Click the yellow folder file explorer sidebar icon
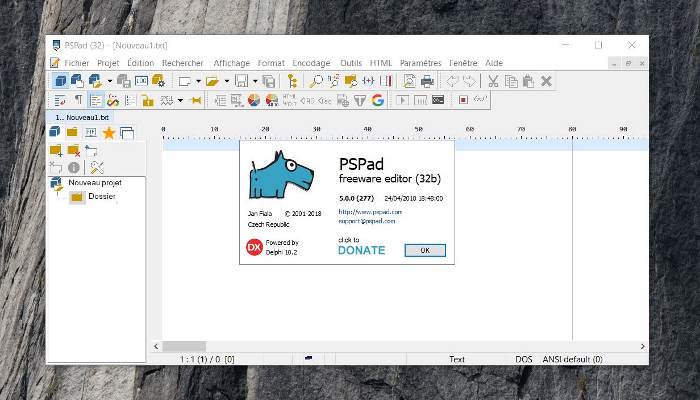 72,132
